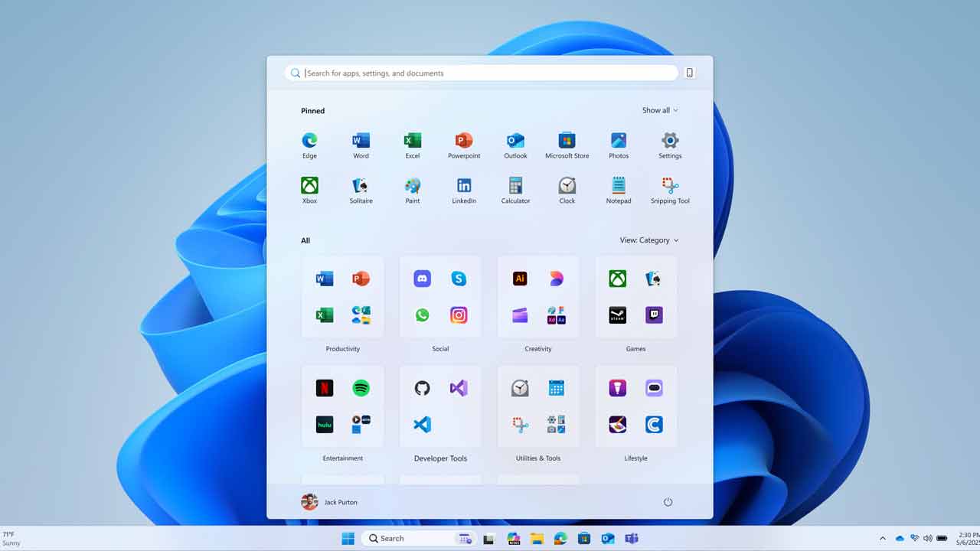Image resolution: width=980 pixels, height=551 pixels.
Task: Open the Philips Hue lamp app in Lifestyle
Action: (x=618, y=388)
